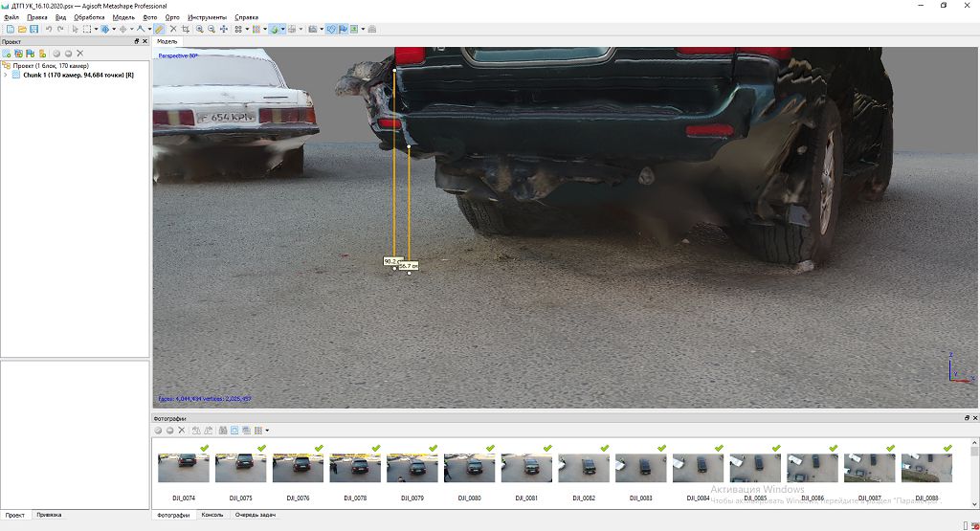This screenshot has width=980, height=531.
Task: Open the Инструменты menu
Action: click(x=207, y=17)
